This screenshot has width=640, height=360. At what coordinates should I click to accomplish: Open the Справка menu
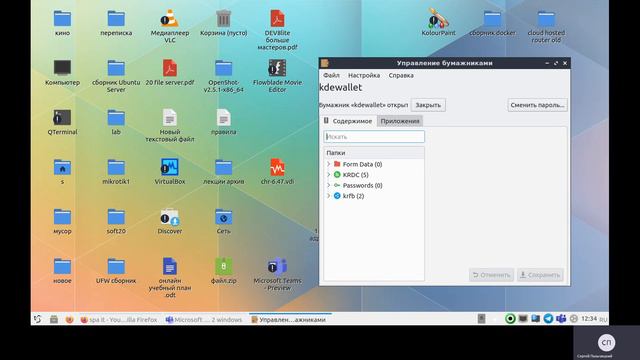[401, 76]
